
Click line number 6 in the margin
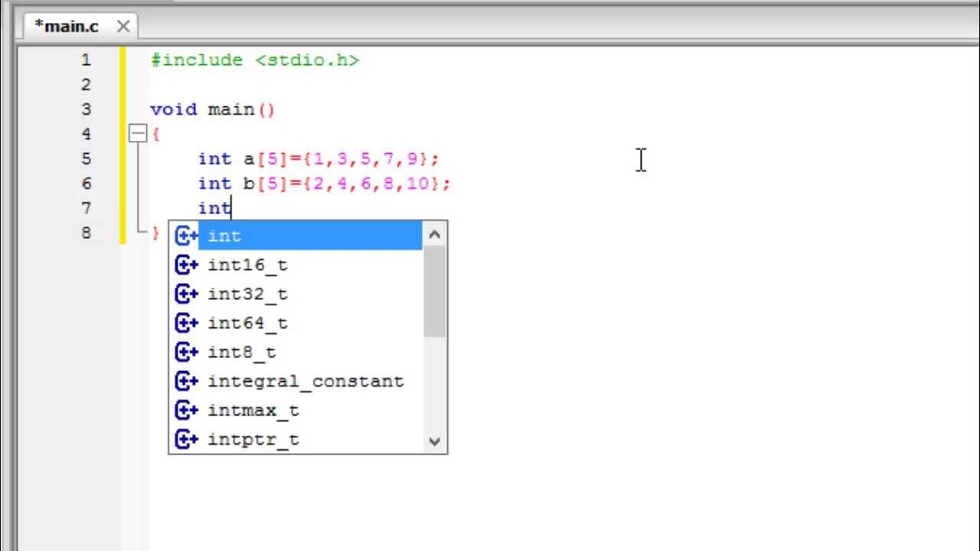click(x=86, y=183)
